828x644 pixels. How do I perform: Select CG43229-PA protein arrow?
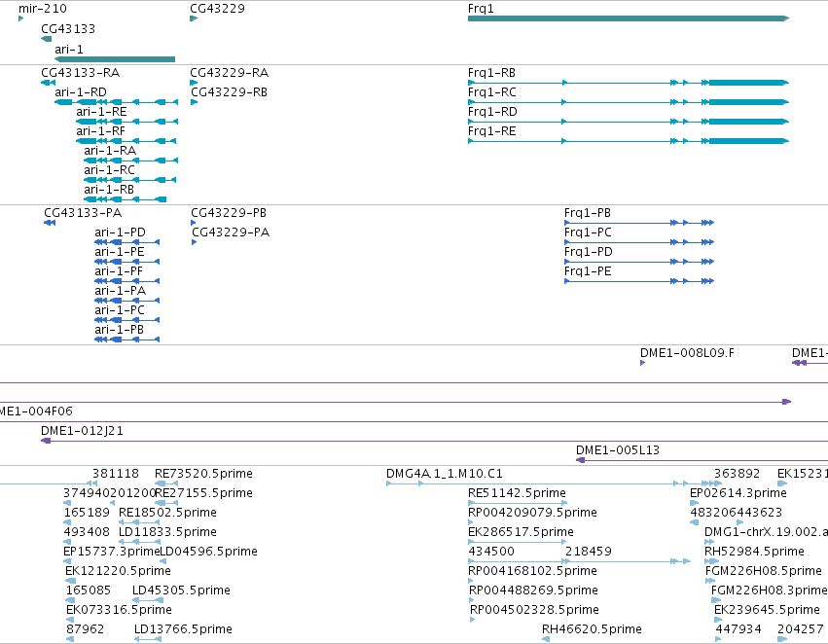click(x=194, y=242)
